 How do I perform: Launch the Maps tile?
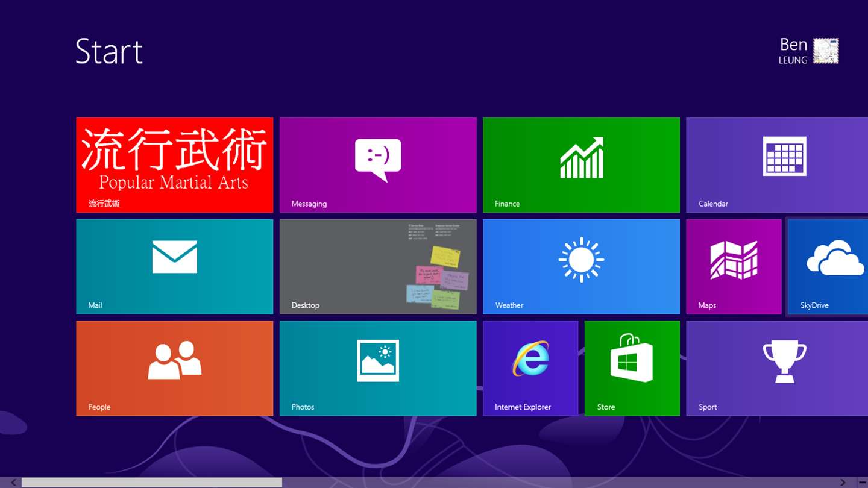coord(734,267)
